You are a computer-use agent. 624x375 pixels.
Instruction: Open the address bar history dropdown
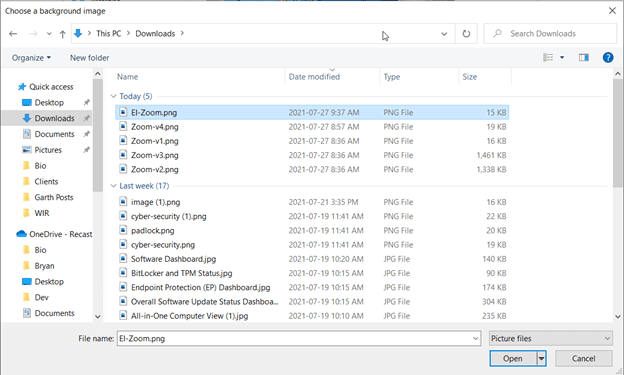click(x=444, y=34)
